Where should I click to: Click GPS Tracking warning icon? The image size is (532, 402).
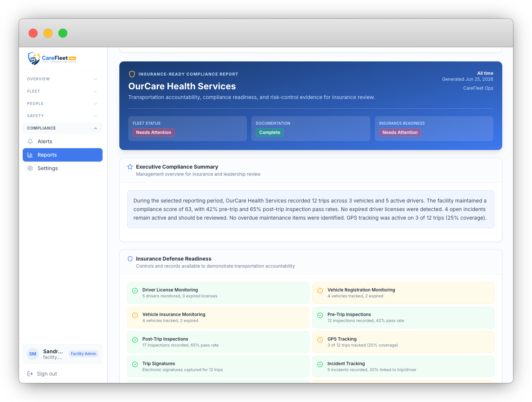pos(320,340)
